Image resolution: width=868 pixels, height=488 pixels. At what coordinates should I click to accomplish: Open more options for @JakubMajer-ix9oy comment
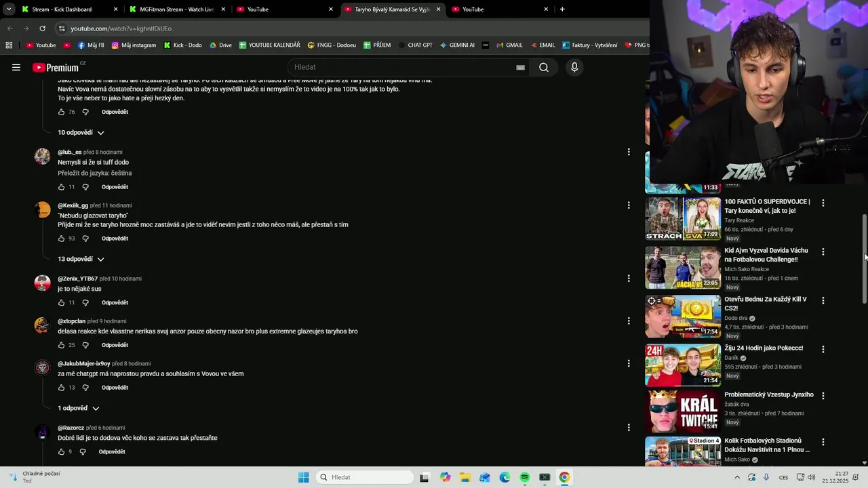pyautogui.click(x=629, y=363)
